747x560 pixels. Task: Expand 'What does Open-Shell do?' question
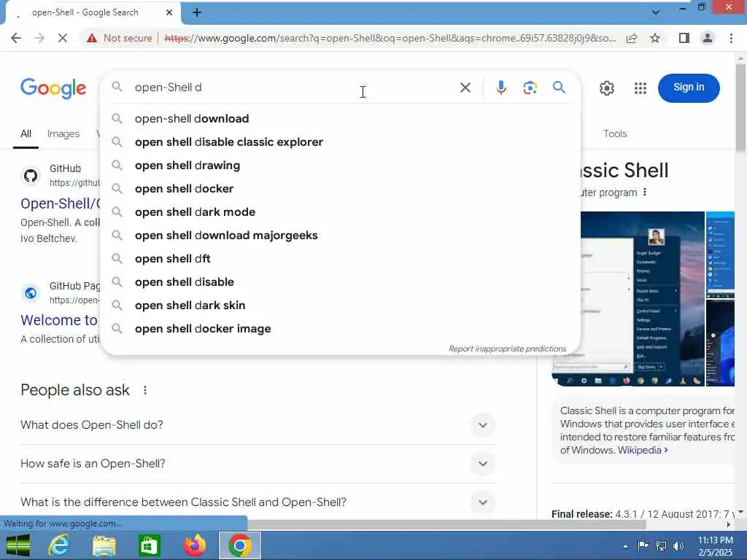click(258, 425)
